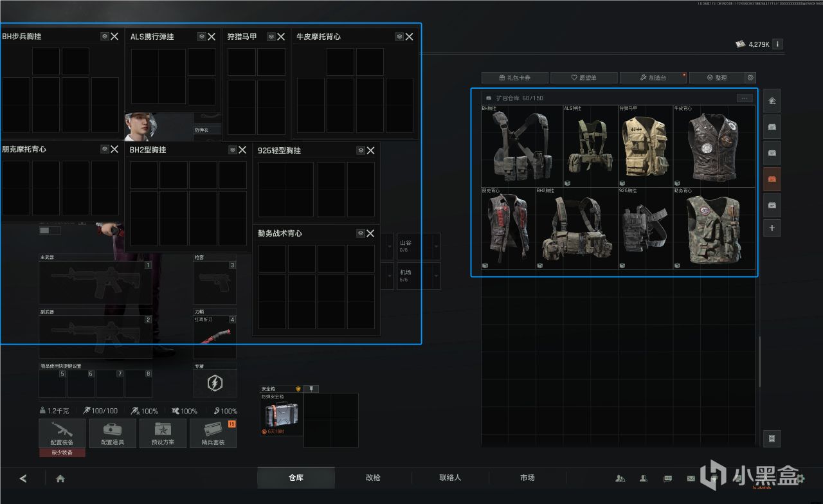
Task: Click the stack icon on 926轻型胸挂 panel
Action: click(x=361, y=150)
